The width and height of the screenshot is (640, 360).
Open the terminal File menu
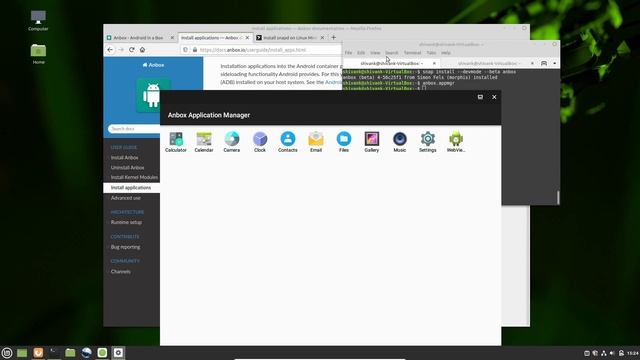[x=348, y=53]
